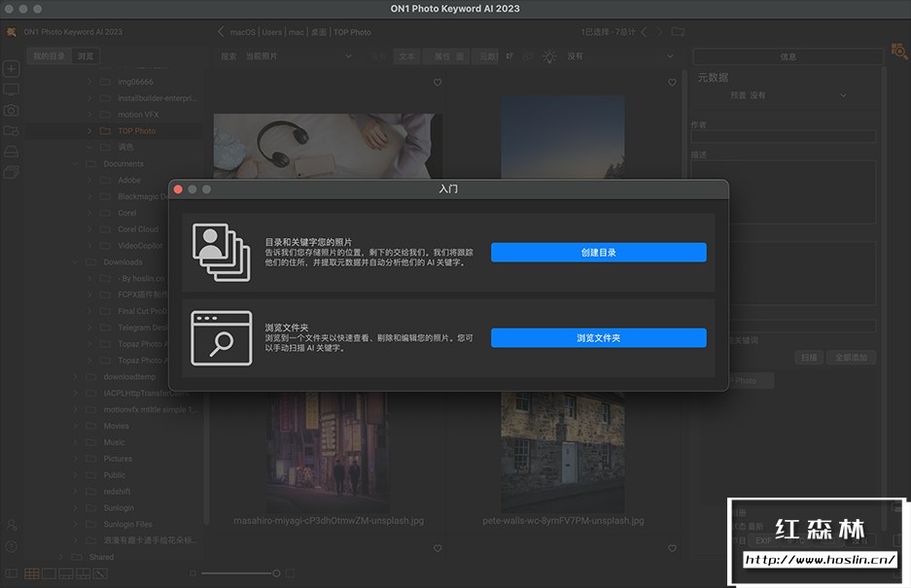The image size is (911, 588).
Task: Select the redshift folder
Action: pyautogui.click(x=117, y=491)
